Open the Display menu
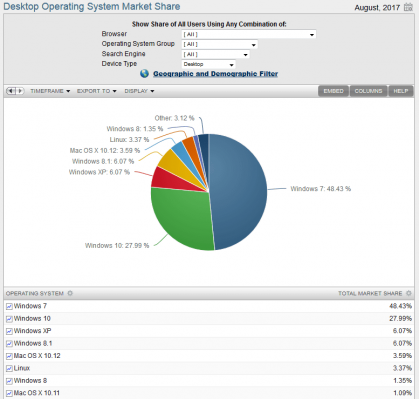 pos(139,91)
